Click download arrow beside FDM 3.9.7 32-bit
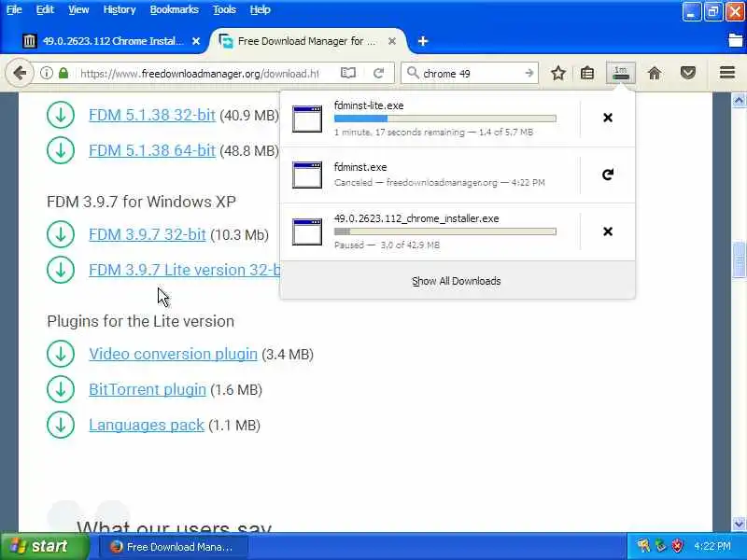 (61, 234)
